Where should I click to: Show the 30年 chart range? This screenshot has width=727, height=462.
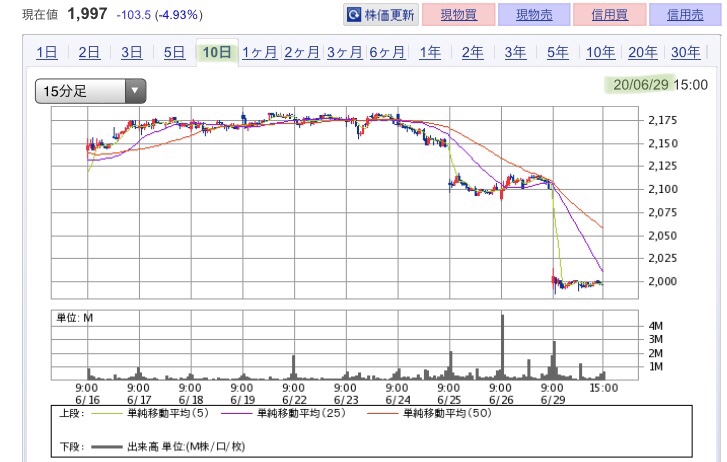click(685, 52)
